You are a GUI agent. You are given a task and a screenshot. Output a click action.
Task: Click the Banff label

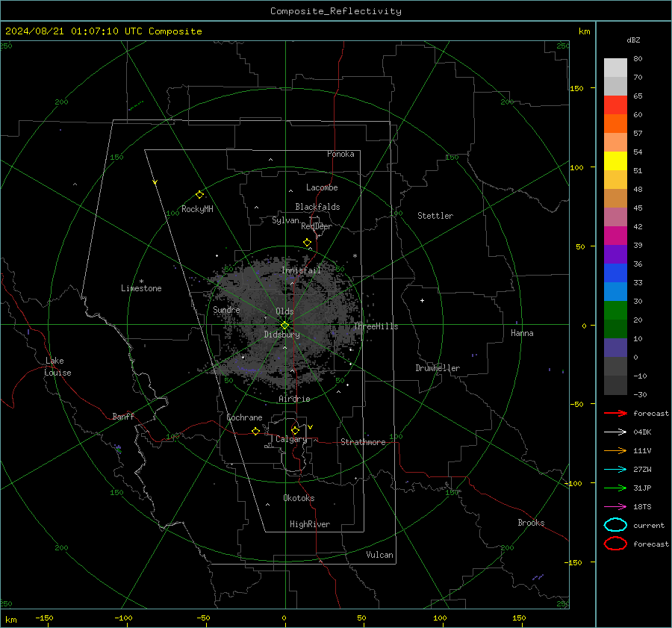(x=123, y=416)
